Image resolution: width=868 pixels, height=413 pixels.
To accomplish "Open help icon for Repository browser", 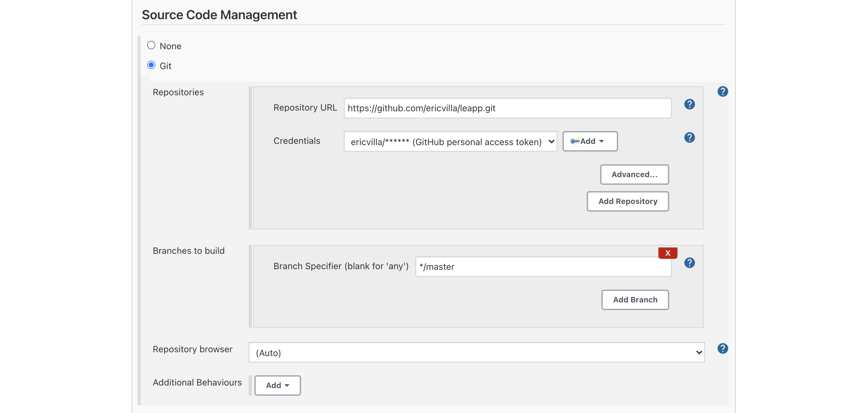I will (723, 348).
